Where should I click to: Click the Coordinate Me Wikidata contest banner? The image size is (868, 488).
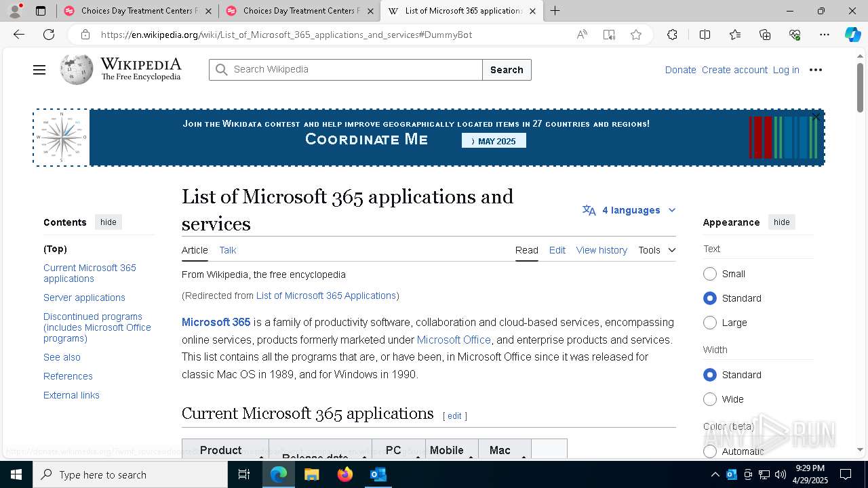tap(429, 138)
